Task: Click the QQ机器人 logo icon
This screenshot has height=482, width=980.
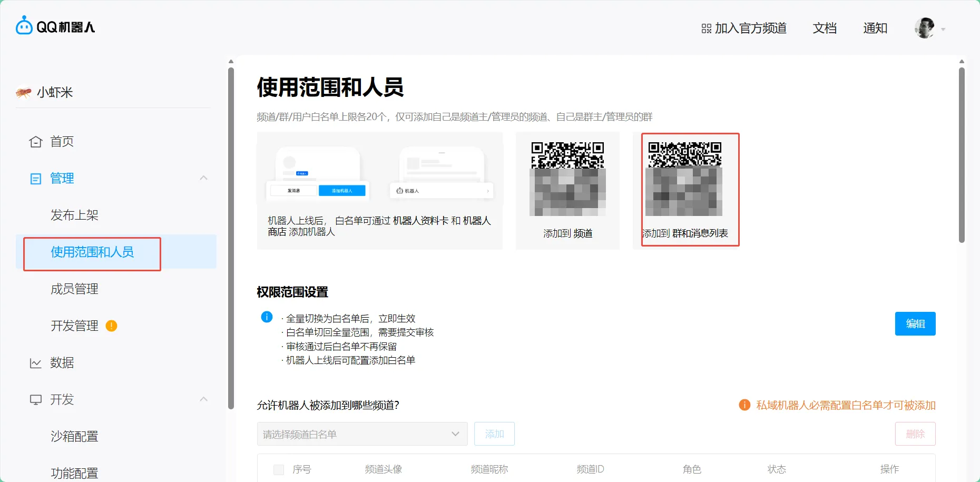Action: tap(24, 26)
